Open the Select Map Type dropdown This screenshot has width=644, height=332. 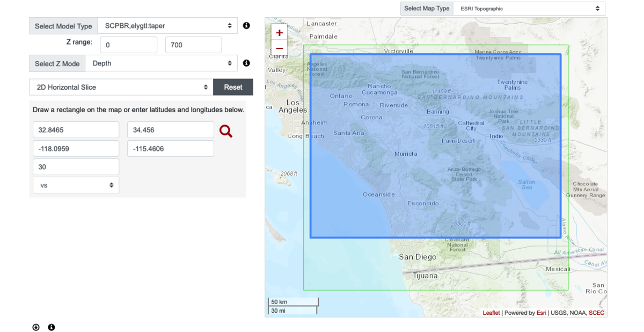tap(529, 9)
